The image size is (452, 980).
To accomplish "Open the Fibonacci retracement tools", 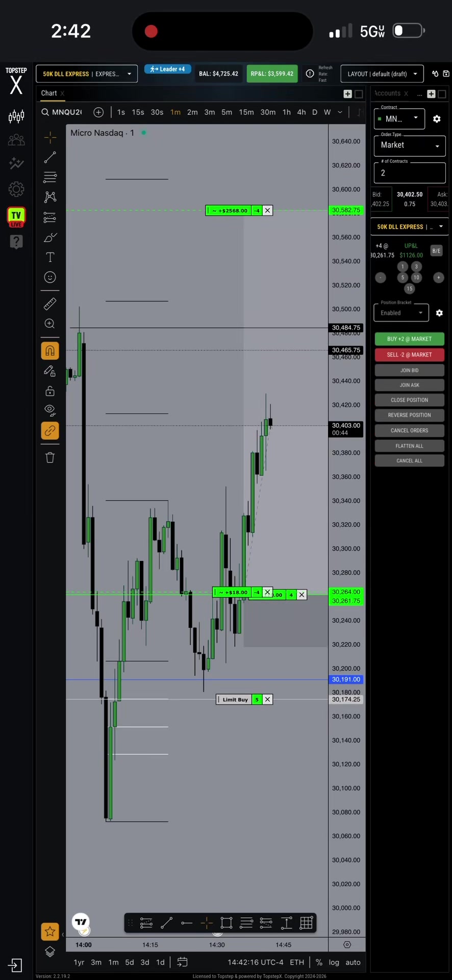I will coord(50,177).
